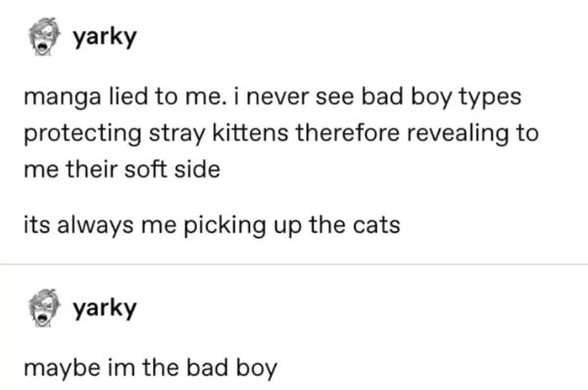Viewport: 588px width, 390px height.
Task: Open yarky's avatar on the original manga post
Action: tap(45, 37)
